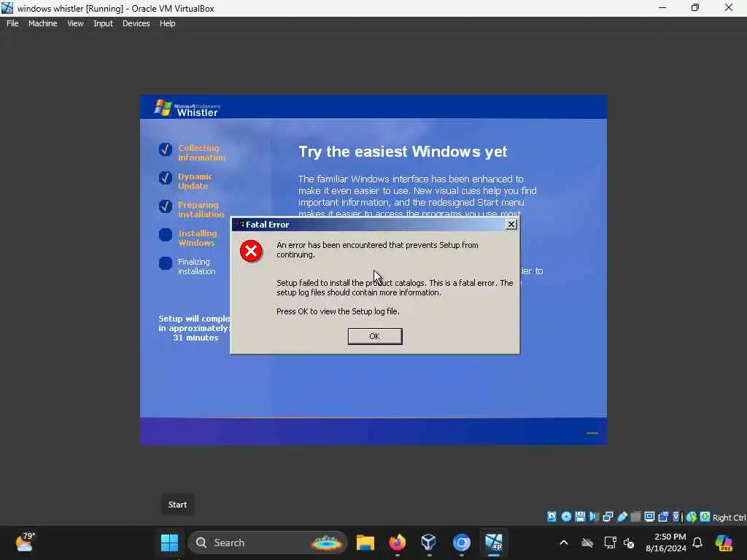Click the Finalizing installation step bullet
The width and height of the screenshot is (747, 560).
click(166, 263)
